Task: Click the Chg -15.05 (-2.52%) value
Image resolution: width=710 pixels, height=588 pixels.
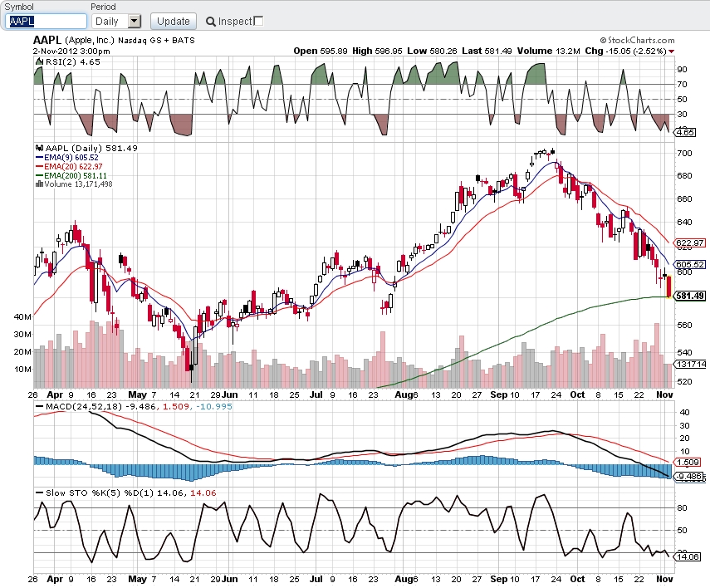Action: click(x=625, y=51)
